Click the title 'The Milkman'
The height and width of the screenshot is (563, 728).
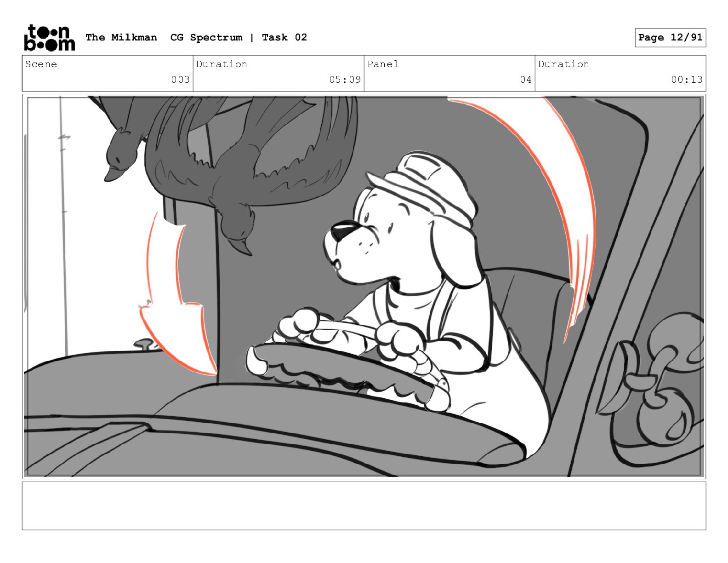point(121,37)
